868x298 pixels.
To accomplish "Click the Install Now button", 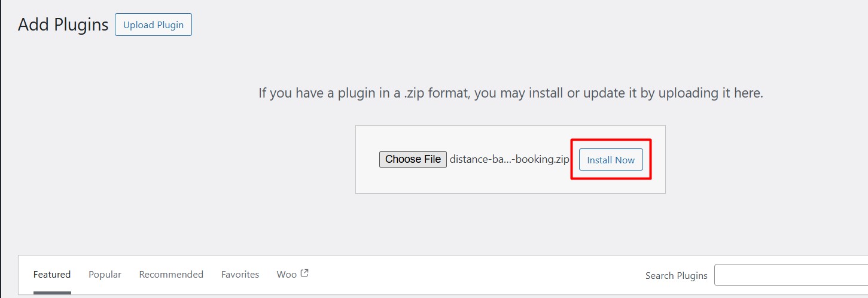I will coord(611,160).
